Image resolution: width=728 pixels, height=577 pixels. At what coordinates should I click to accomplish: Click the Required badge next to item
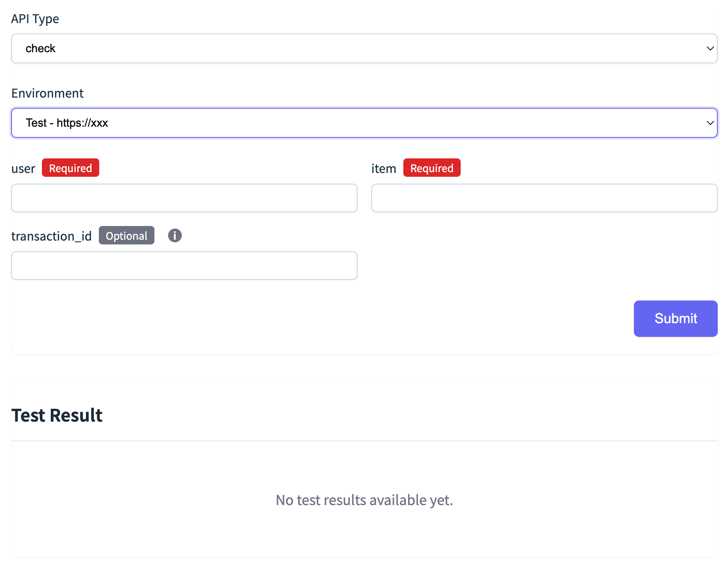coord(432,168)
